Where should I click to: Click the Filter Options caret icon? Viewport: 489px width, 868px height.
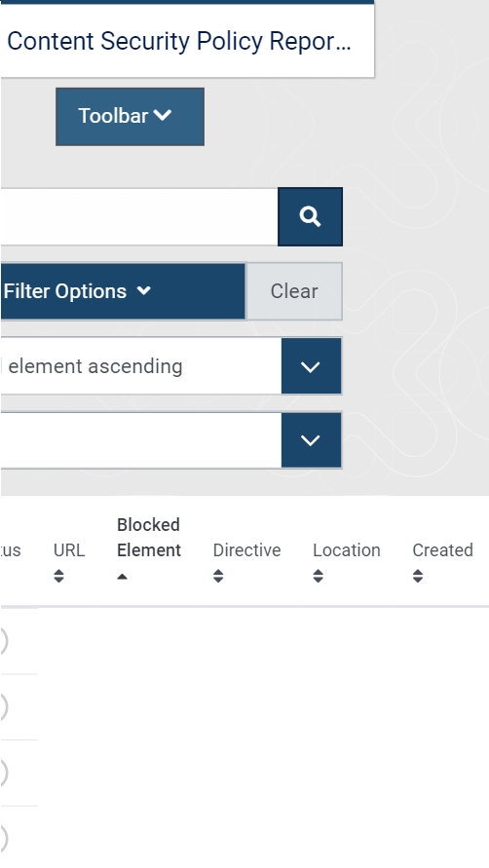144,290
